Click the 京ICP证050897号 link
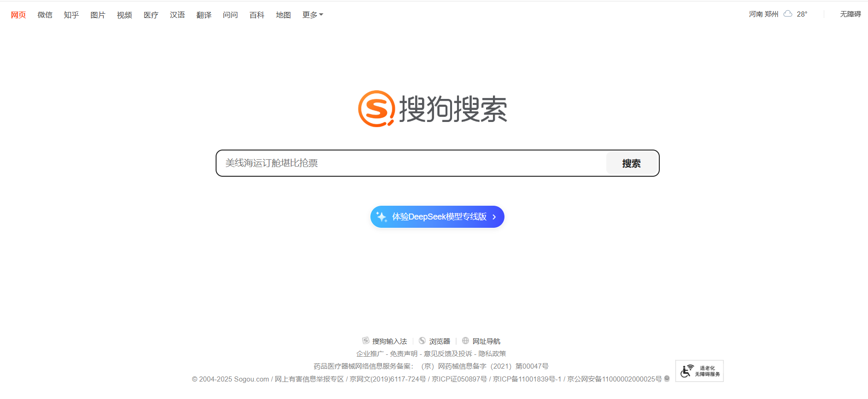 (459, 379)
